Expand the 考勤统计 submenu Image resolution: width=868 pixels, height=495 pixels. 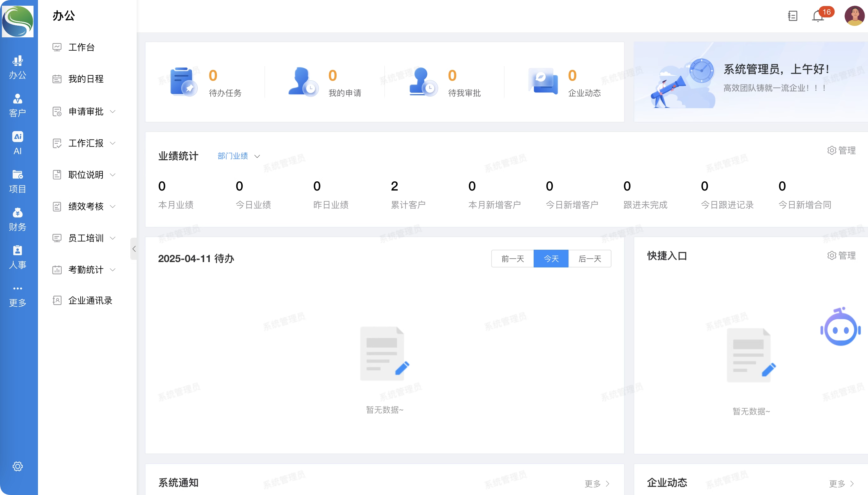86,270
